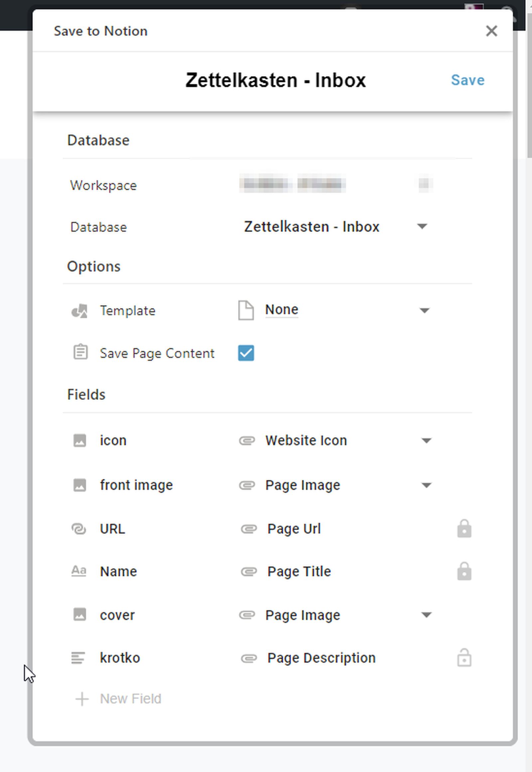Screen dimensions: 532x772
Task: Click the image icon beside the icon field
Action: (80, 441)
